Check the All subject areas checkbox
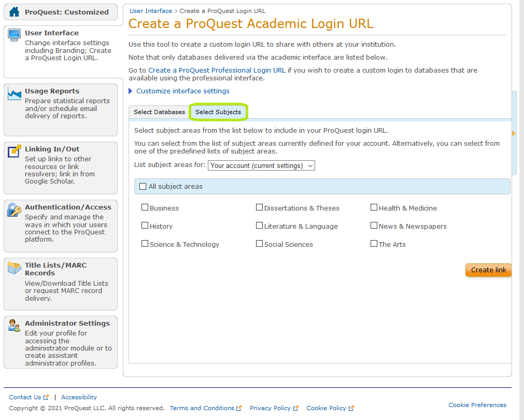The height and width of the screenshot is (420, 524). pos(143,186)
